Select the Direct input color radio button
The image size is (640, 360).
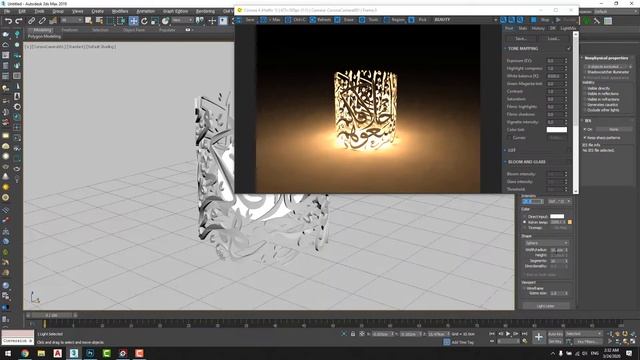point(524,217)
